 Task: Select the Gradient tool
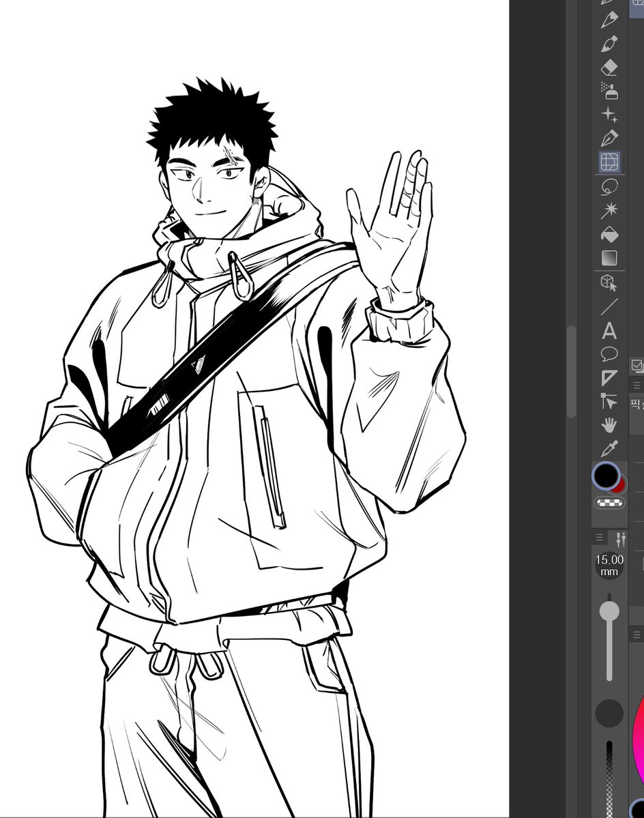[609, 259]
